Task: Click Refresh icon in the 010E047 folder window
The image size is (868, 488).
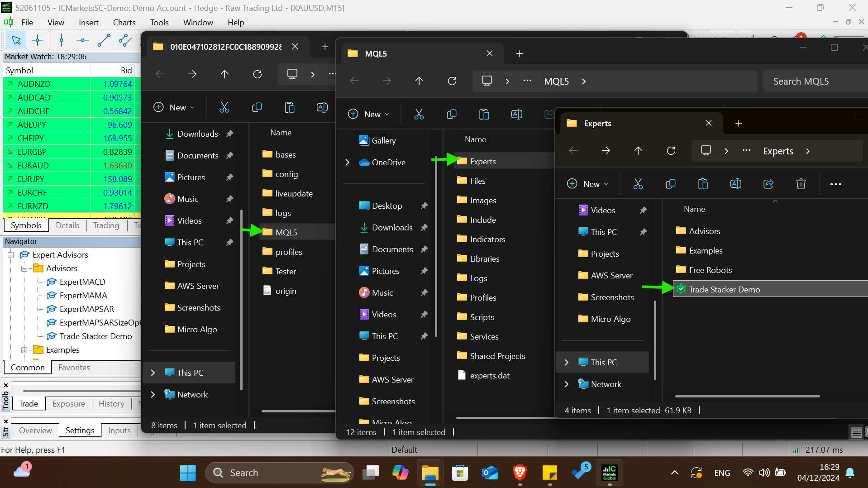Action: [258, 74]
